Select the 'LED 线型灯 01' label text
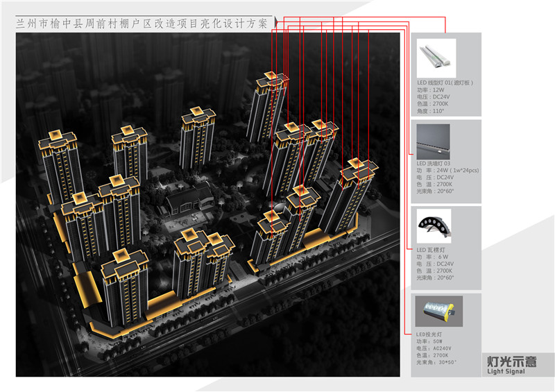555x392 pixels. point(445,83)
